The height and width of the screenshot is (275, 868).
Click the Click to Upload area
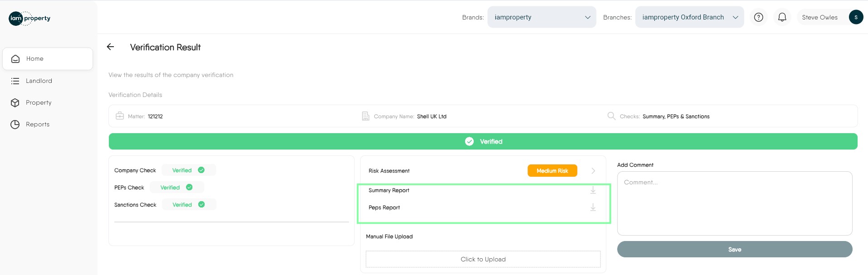pyautogui.click(x=483, y=259)
